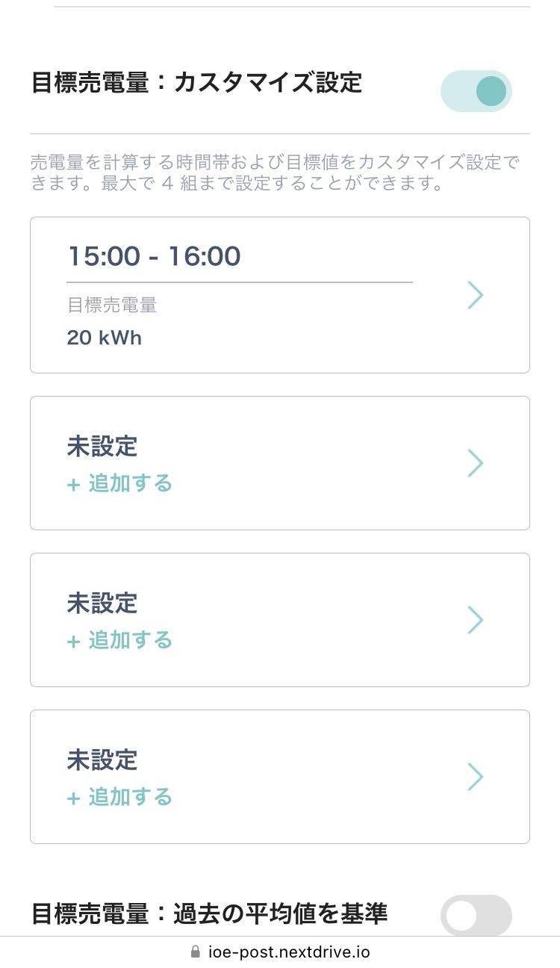The width and height of the screenshot is (560, 968).
Task: Click the lock icon beside the URL
Action: tap(196, 952)
